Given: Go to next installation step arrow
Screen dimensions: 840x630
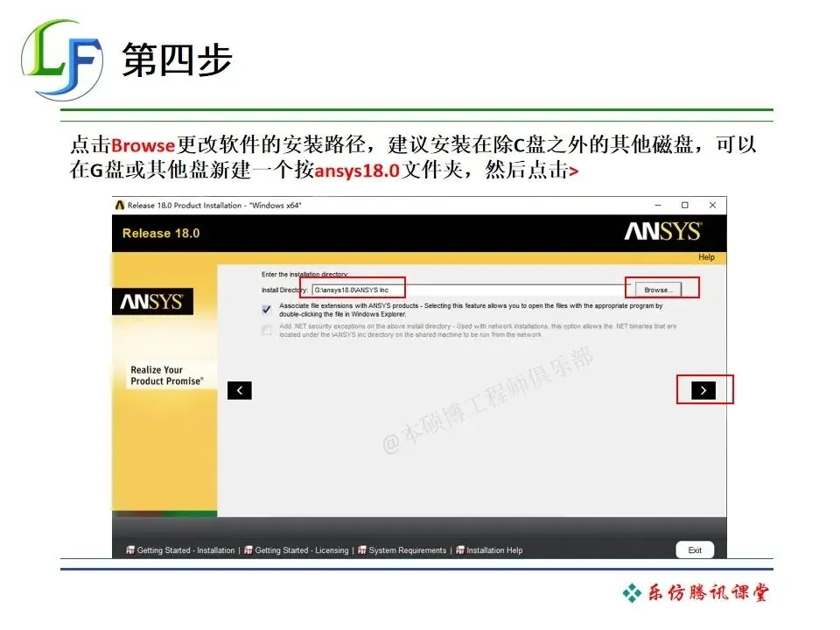Looking at the screenshot, I should [703, 390].
